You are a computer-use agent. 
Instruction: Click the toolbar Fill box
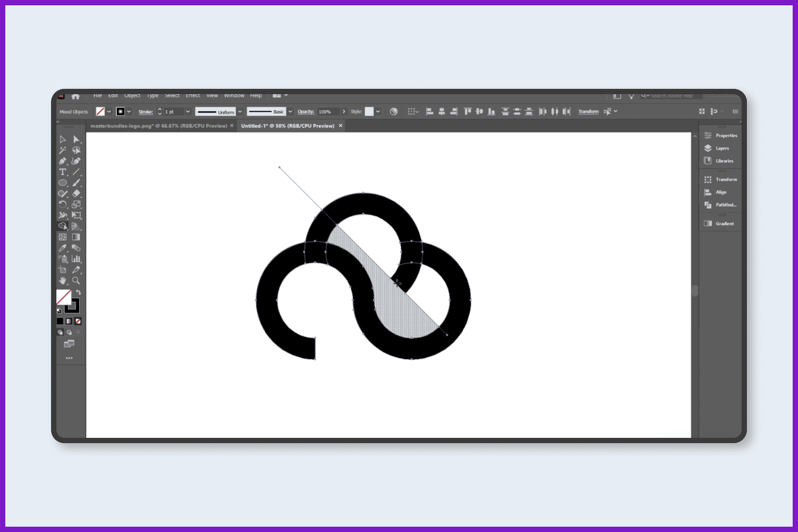point(64,297)
